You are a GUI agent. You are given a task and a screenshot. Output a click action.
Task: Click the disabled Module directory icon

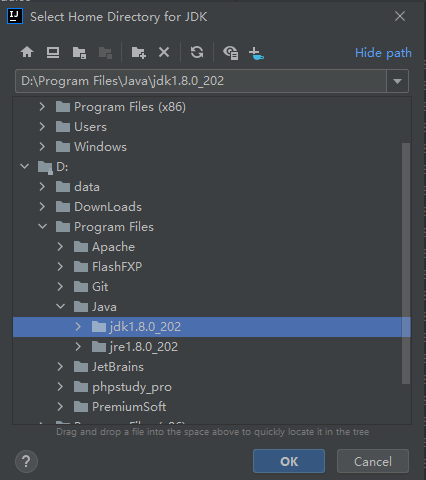[x=105, y=52]
